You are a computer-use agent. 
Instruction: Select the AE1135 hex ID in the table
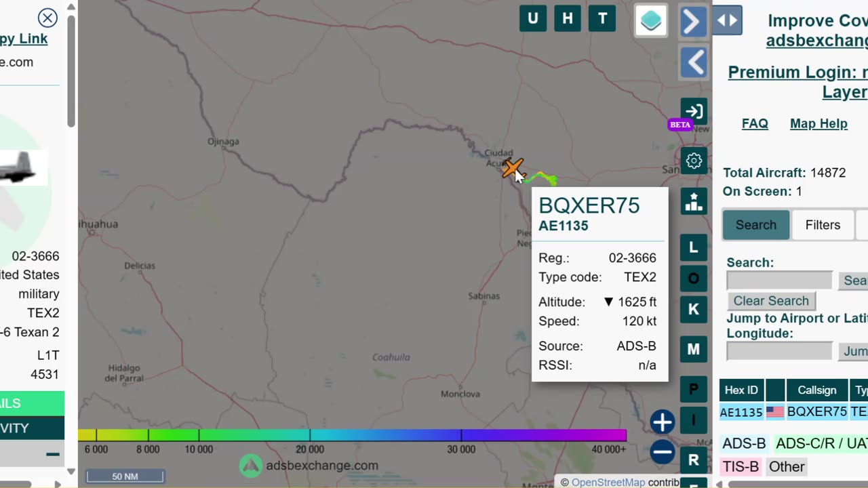tap(741, 412)
